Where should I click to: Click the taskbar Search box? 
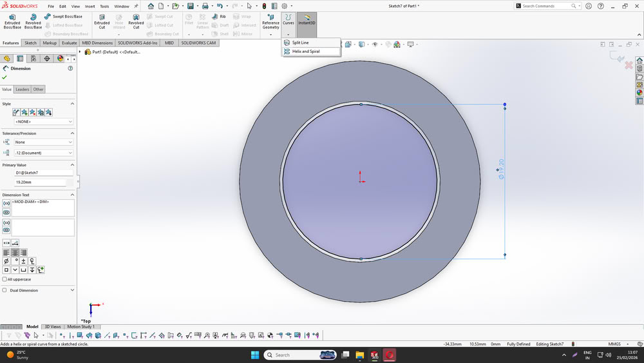click(300, 355)
